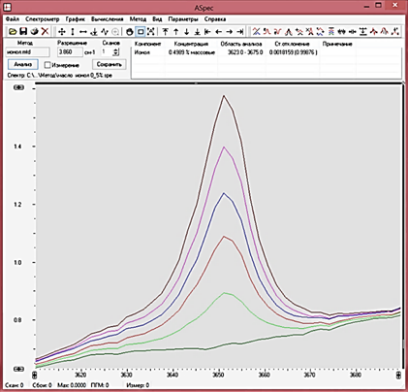Click the waveform tool icon in toolbar

click(105, 32)
